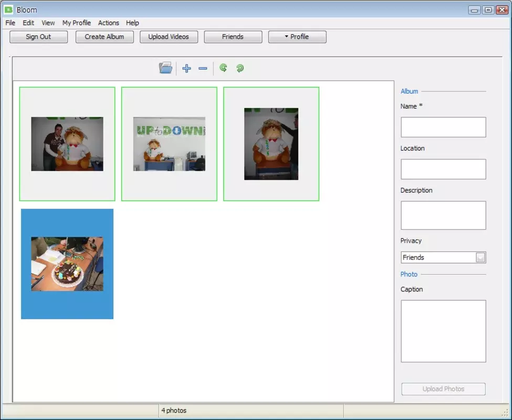
Task: Open the Edit menu
Action: pyautogui.click(x=28, y=23)
